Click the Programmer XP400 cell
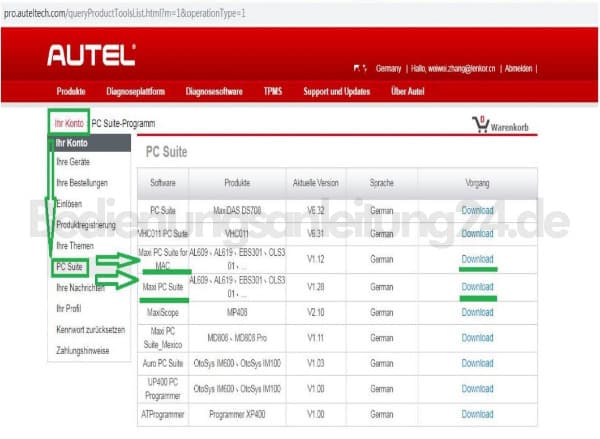 coord(237,414)
